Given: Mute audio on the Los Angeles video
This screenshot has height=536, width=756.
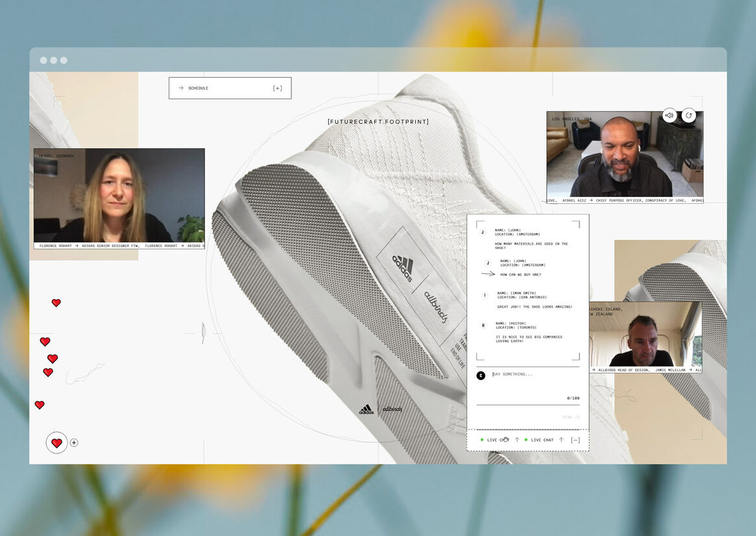Looking at the screenshot, I should pyautogui.click(x=669, y=116).
